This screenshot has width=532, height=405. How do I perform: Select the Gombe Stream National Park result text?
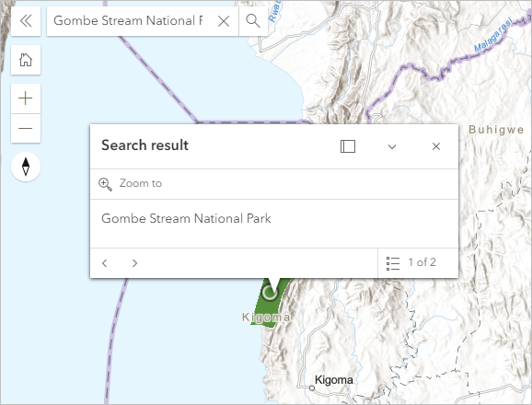coord(186,218)
